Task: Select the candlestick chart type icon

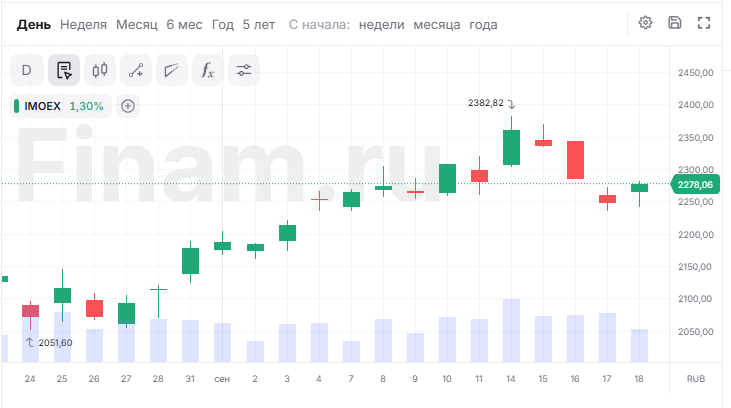Action: pyautogui.click(x=100, y=70)
